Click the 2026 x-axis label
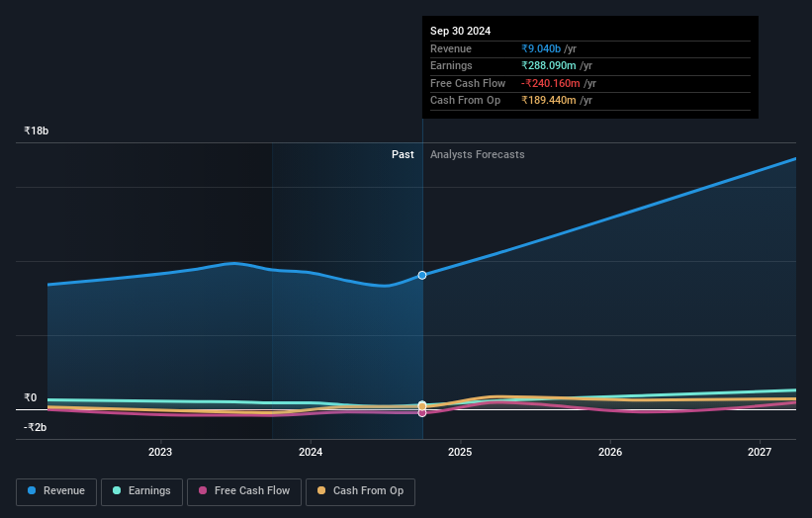This screenshot has width=812, height=518. [x=610, y=452]
